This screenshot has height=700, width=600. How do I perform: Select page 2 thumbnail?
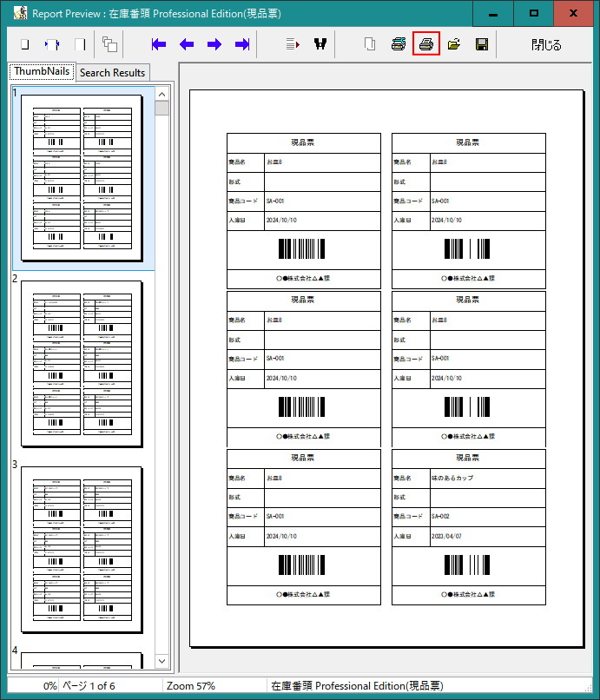[82, 364]
